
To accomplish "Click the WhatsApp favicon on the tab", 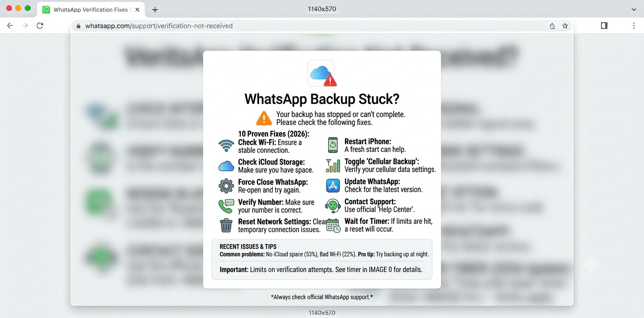I will (46, 10).
